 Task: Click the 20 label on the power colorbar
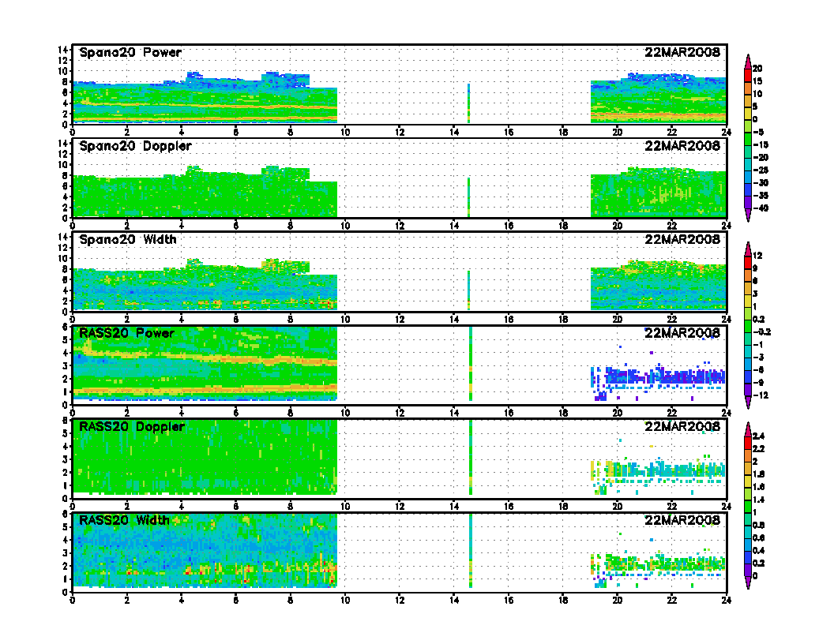[757, 69]
